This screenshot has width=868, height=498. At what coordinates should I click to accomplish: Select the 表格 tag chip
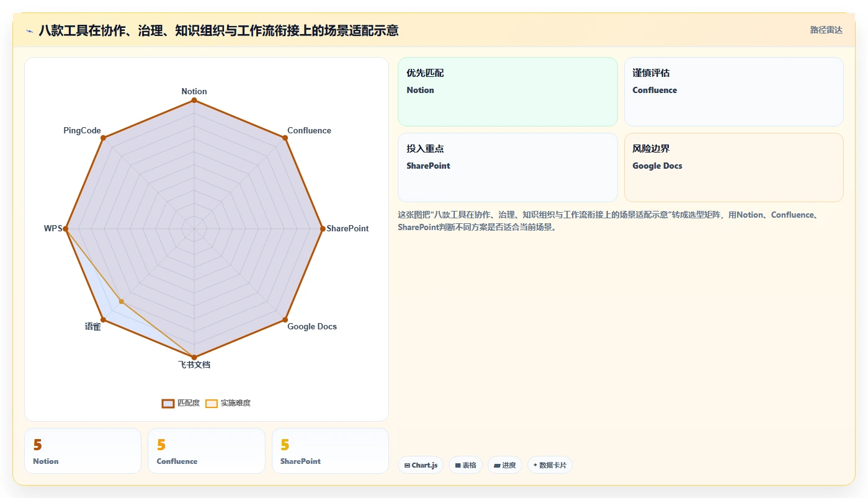point(465,465)
